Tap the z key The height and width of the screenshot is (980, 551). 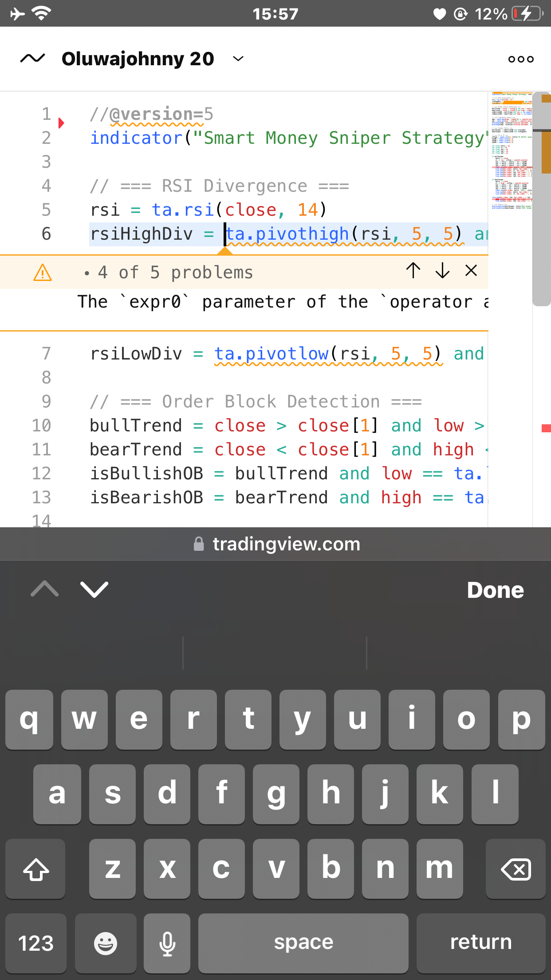(112, 869)
